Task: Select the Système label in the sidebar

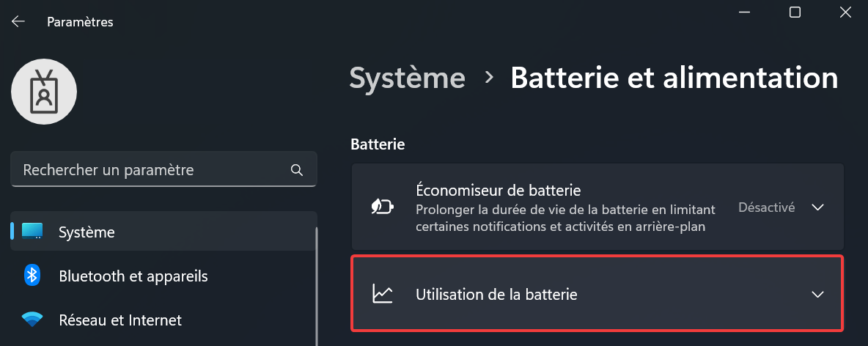Action: [x=87, y=232]
